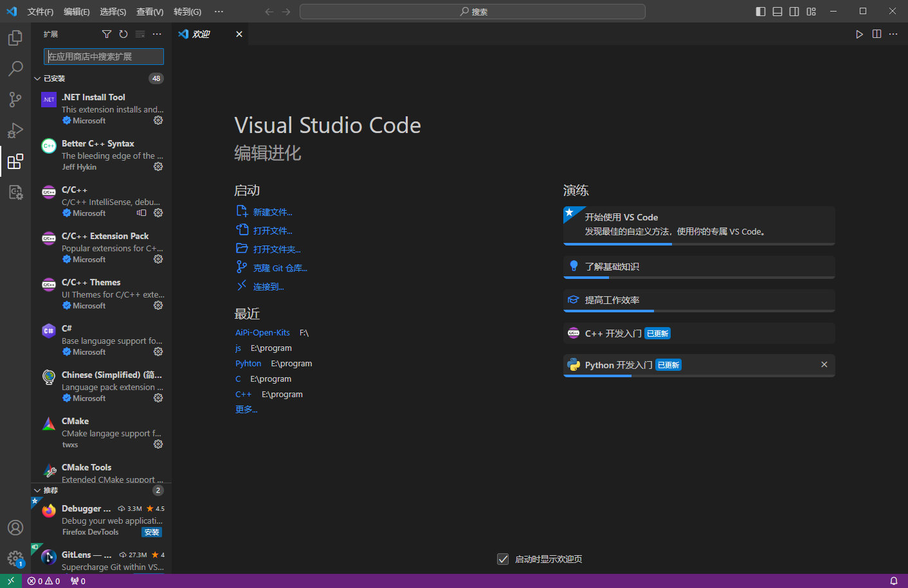Open manage gear for C/C++ extension
This screenshot has width=908, height=588.
[158, 213]
